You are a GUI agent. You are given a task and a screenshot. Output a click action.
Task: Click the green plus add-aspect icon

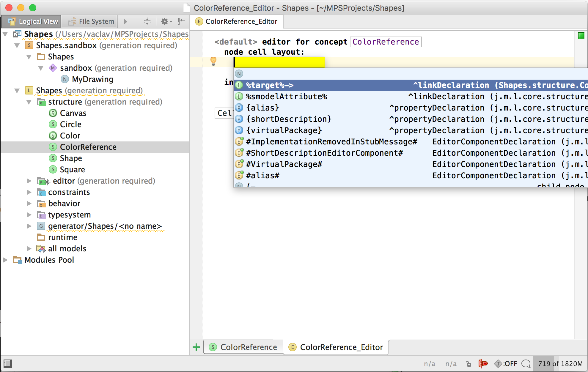[196, 347]
